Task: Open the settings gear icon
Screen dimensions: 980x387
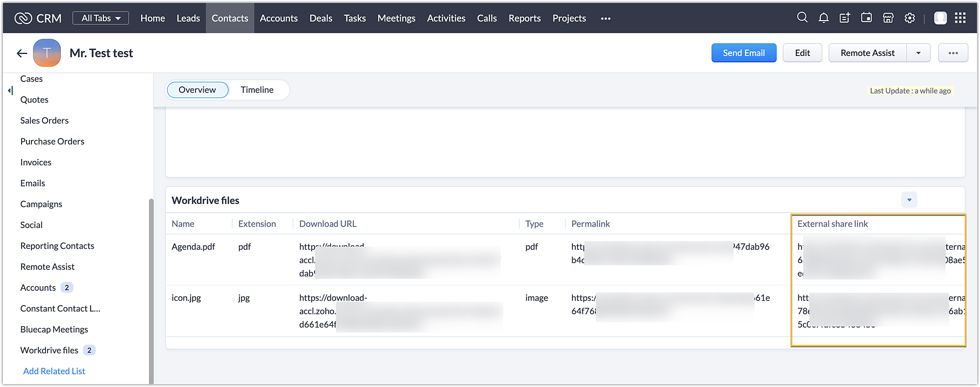Action: coord(910,18)
